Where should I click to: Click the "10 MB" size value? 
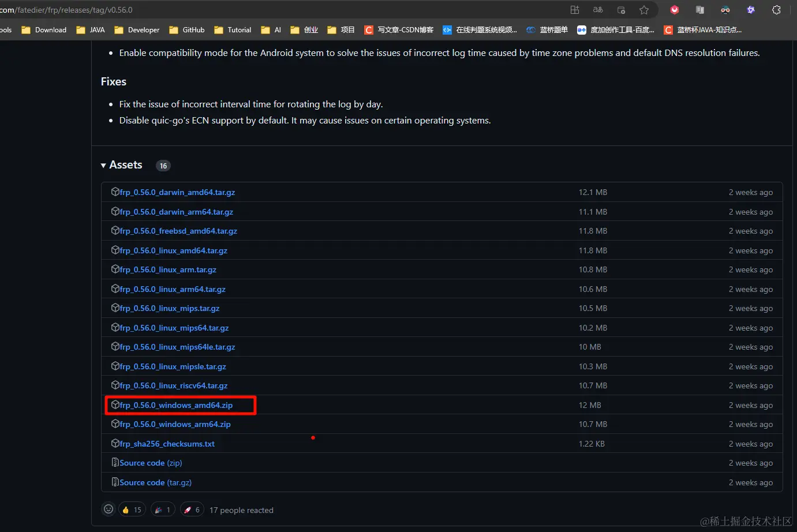point(590,347)
